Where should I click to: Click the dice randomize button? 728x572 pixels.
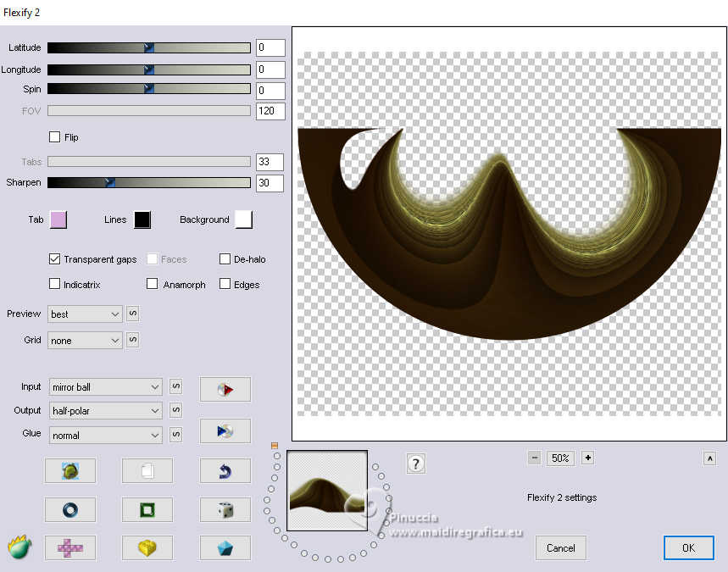pos(225,510)
